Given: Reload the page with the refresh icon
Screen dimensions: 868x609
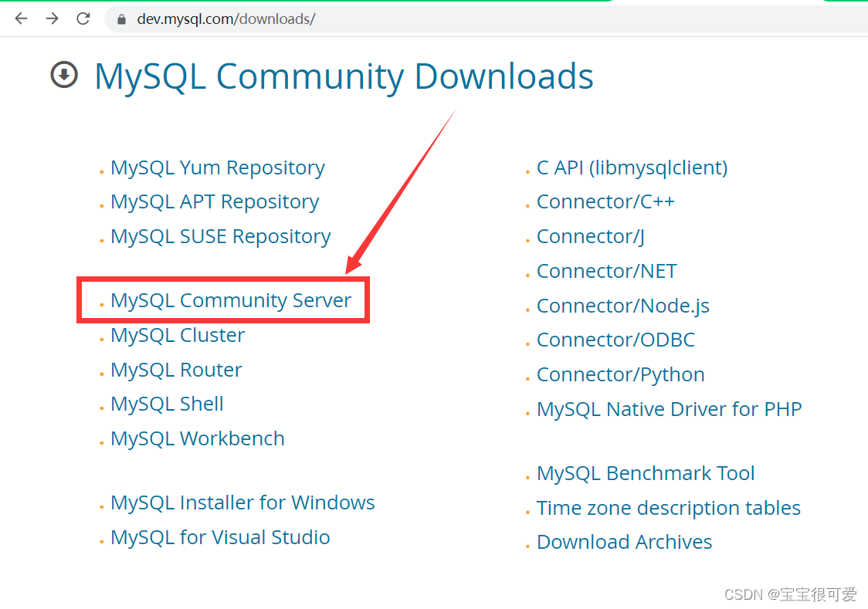Looking at the screenshot, I should pyautogui.click(x=83, y=19).
